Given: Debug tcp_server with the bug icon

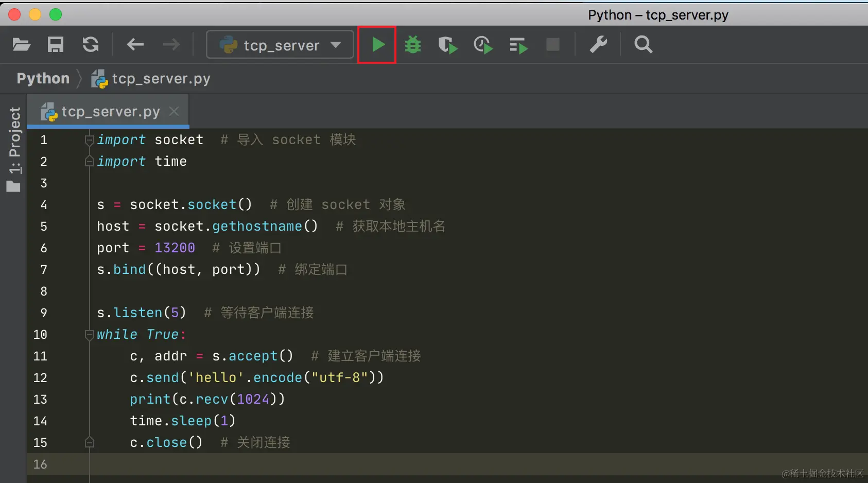Looking at the screenshot, I should click(413, 45).
